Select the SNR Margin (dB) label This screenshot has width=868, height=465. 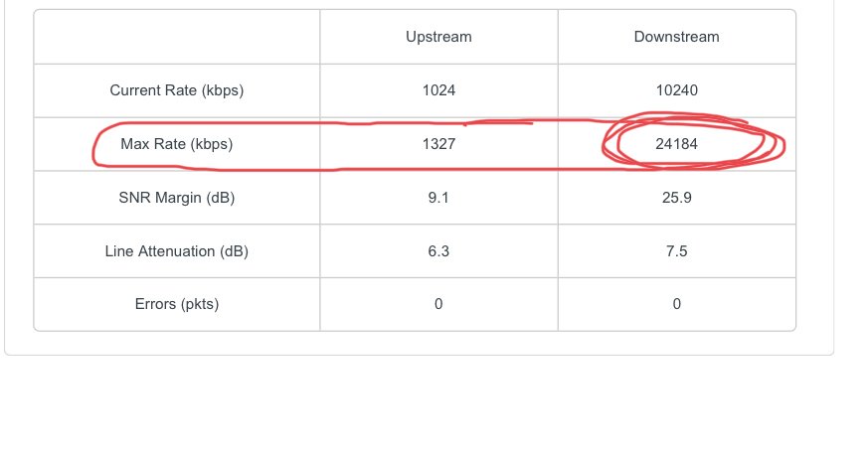coord(177,198)
